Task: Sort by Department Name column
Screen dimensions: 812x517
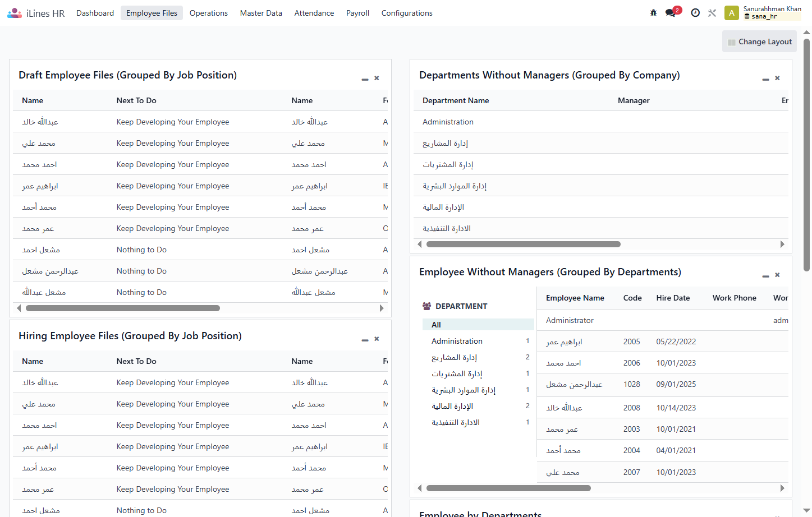Action: pos(456,100)
